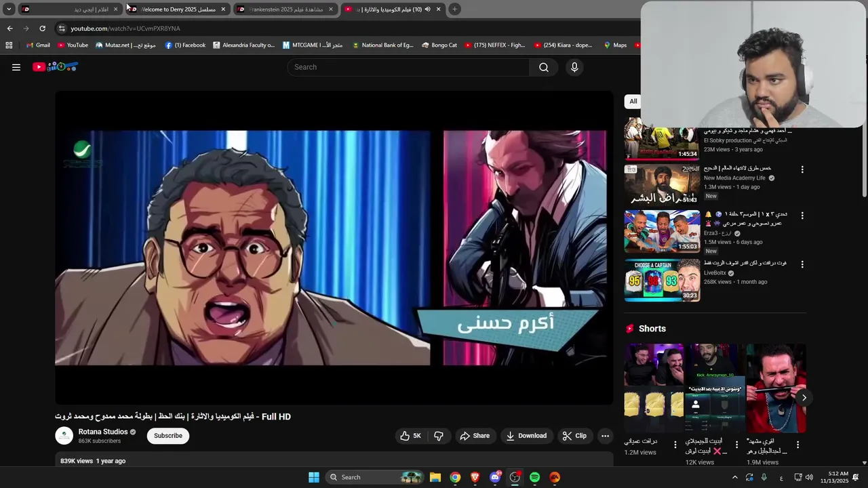Mute the playing tab via speaker icon
This screenshot has width=868, height=488.
point(427,9)
